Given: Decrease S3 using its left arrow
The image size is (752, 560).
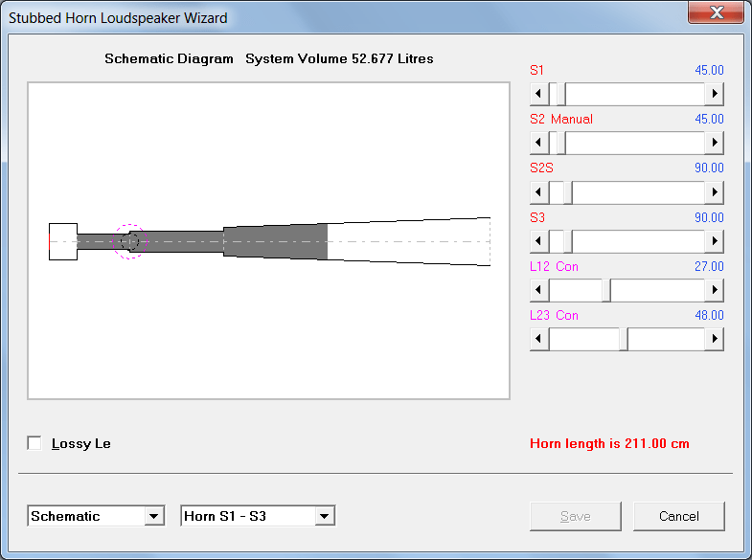Looking at the screenshot, I should point(539,241).
